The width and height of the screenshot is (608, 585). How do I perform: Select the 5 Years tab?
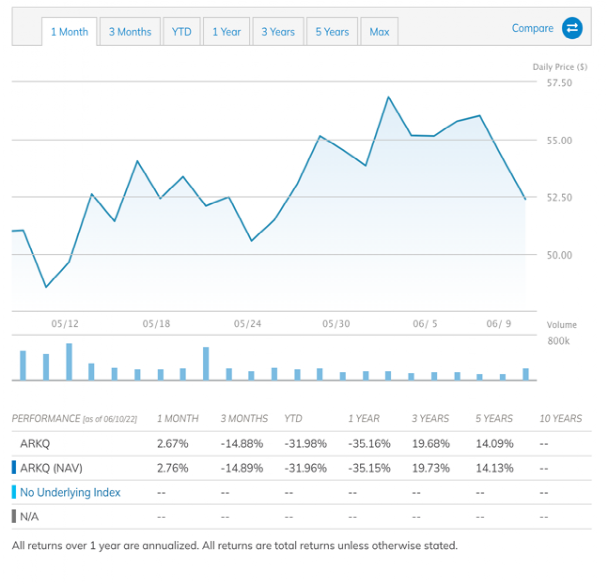click(331, 32)
